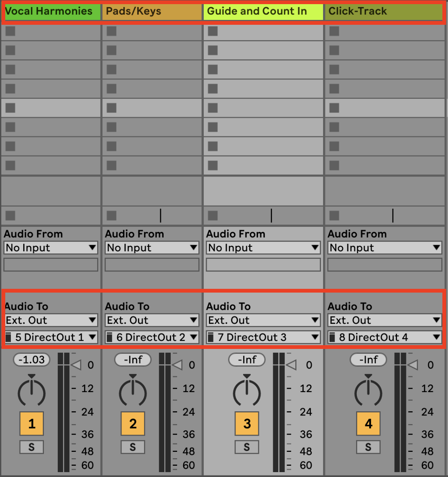Open Ext. Out dropdown on Guide and Count In
Screen dimensions: 448x477
point(263,320)
